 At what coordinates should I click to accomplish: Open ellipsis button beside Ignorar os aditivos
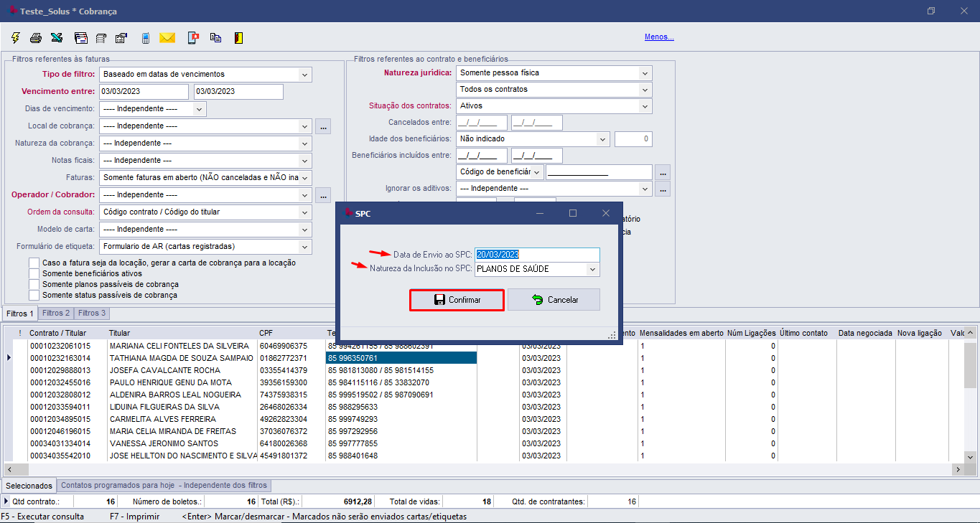tap(663, 189)
